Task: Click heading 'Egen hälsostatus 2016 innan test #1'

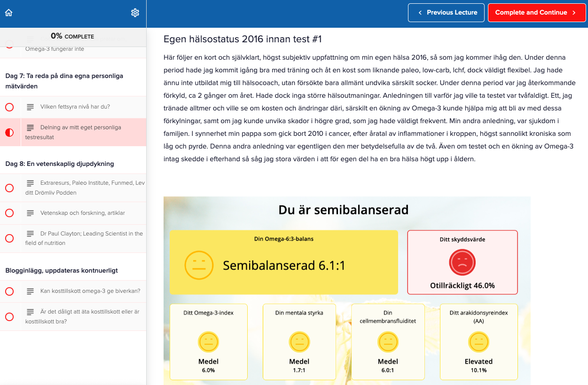Action: click(x=243, y=39)
